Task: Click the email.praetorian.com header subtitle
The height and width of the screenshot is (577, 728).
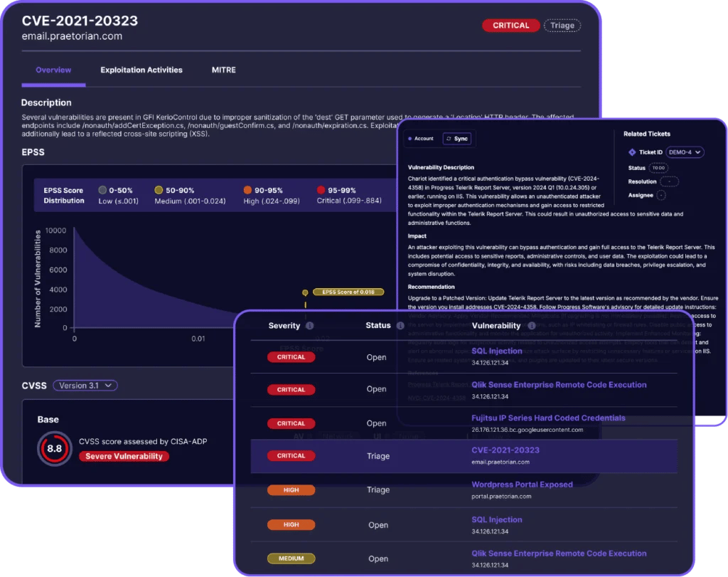Action: (x=72, y=36)
